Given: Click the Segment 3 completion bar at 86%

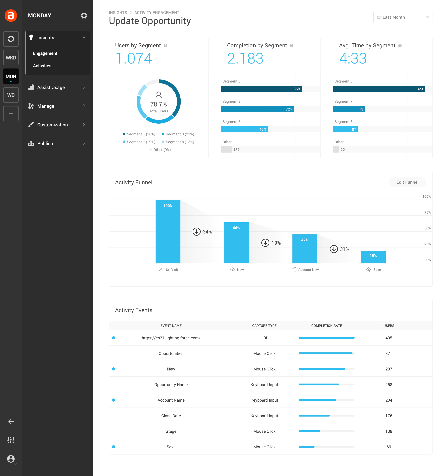Looking at the screenshot, I should tap(261, 89).
